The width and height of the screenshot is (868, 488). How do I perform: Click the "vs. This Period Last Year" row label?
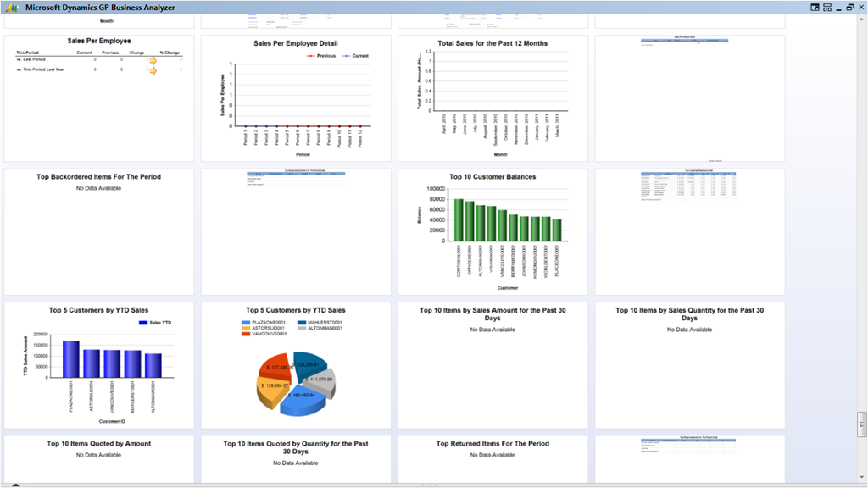click(x=40, y=69)
